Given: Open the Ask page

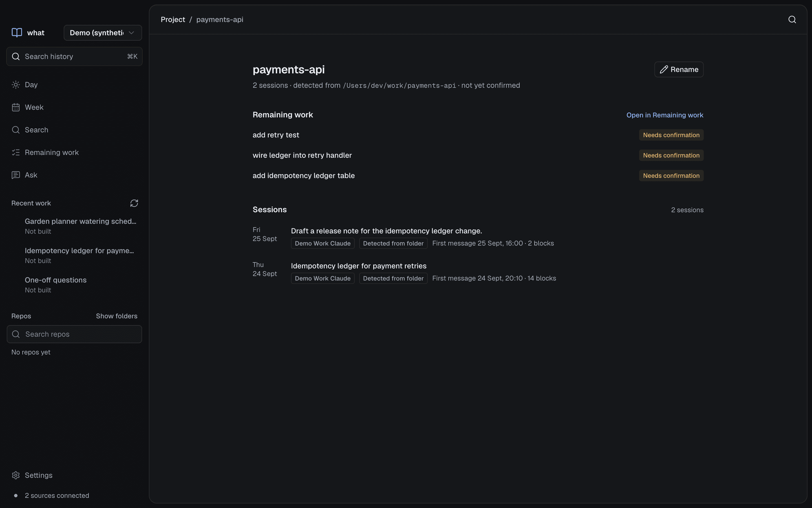Looking at the screenshot, I should click(x=74, y=175).
